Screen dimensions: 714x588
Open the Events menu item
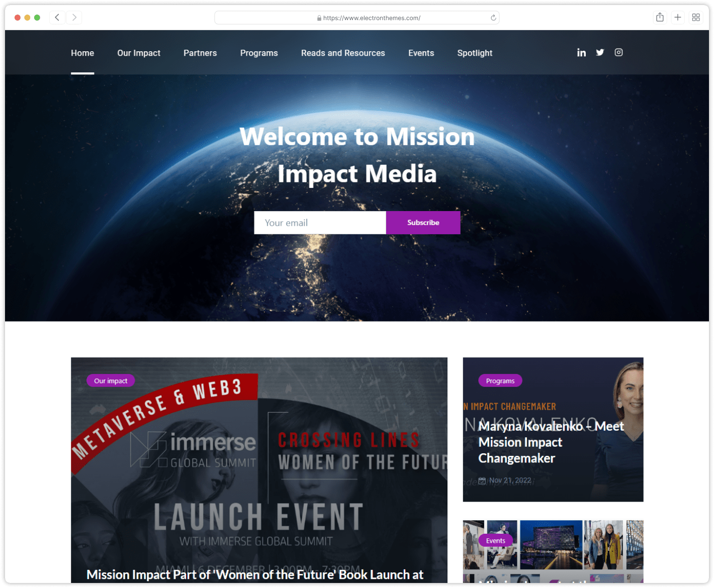421,53
